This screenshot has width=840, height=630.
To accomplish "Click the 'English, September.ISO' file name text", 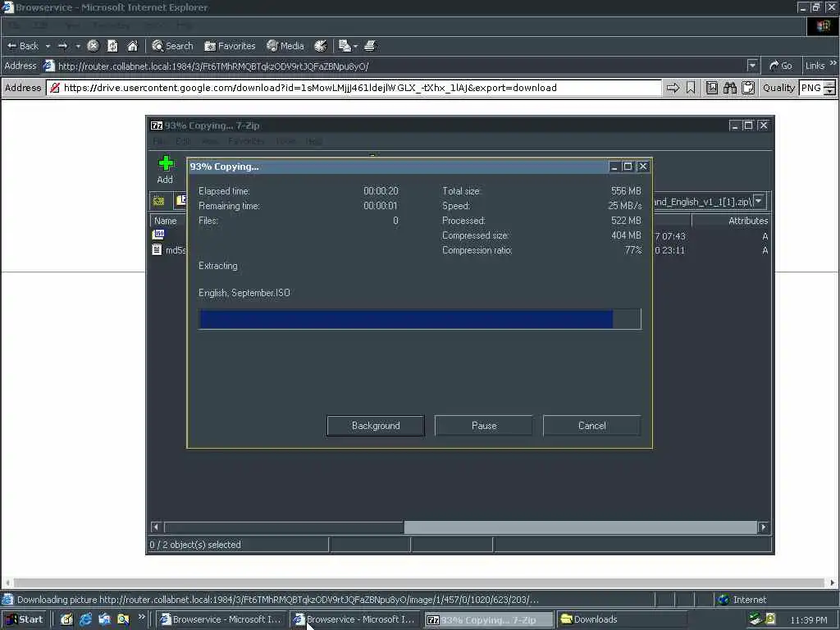I will pyautogui.click(x=244, y=293).
